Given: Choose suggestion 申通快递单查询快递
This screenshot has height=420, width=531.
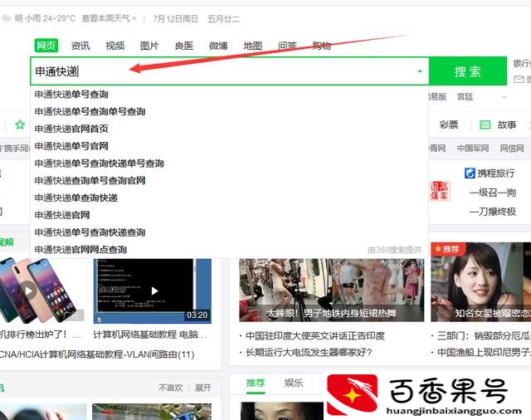Looking at the screenshot, I should tap(229, 198).
